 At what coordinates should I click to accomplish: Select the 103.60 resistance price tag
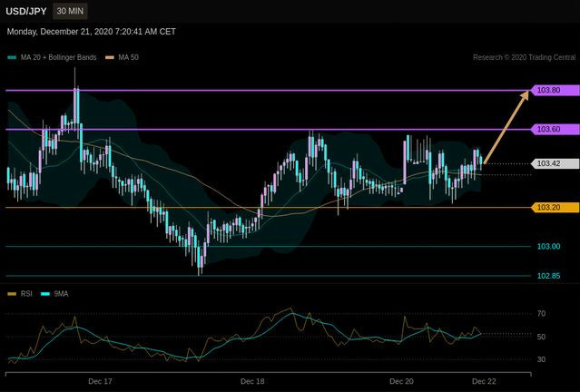click(x=555, y=129)
